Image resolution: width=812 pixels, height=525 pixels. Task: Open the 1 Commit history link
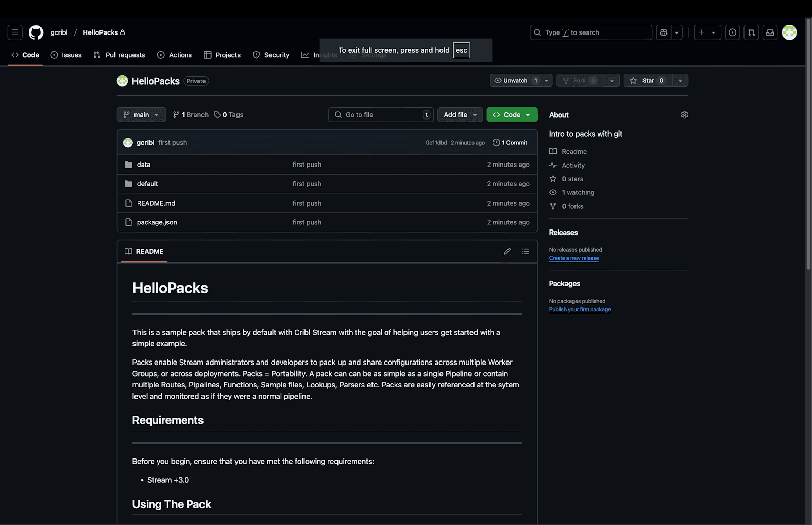click(x=510, y=143)
